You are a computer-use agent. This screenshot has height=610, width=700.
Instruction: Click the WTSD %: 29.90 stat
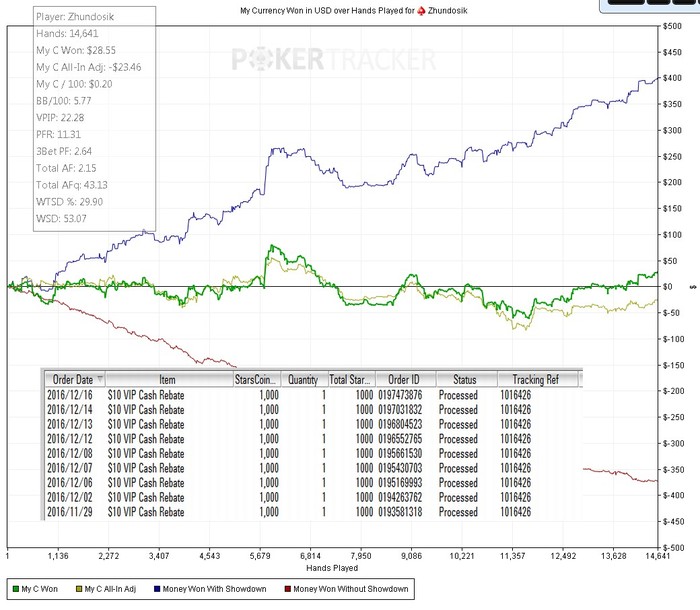coord(69,202)
